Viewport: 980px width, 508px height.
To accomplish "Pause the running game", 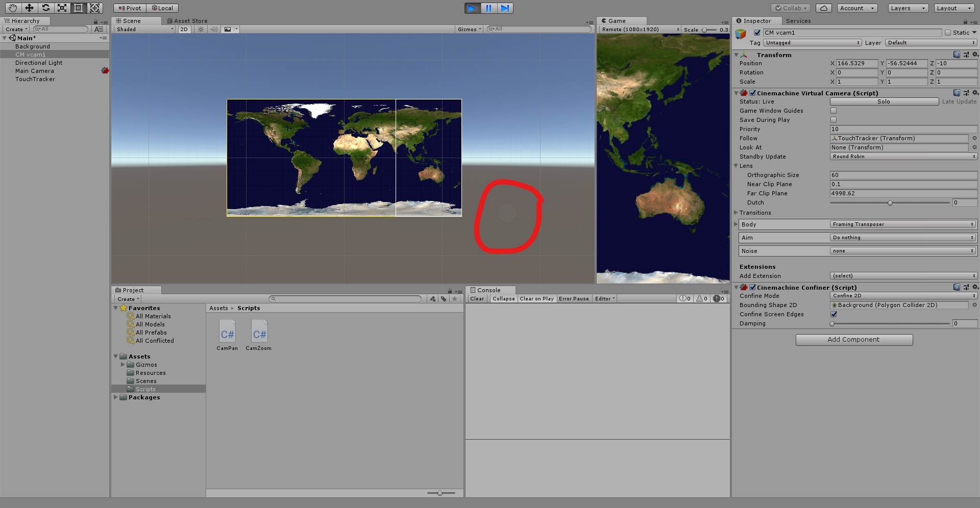I will pos(489,8).
